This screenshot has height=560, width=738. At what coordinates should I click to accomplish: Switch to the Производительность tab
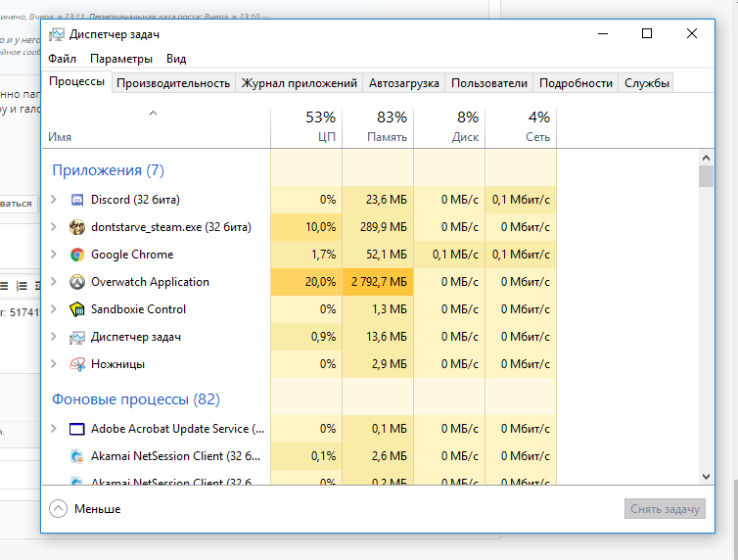[173, 83]
